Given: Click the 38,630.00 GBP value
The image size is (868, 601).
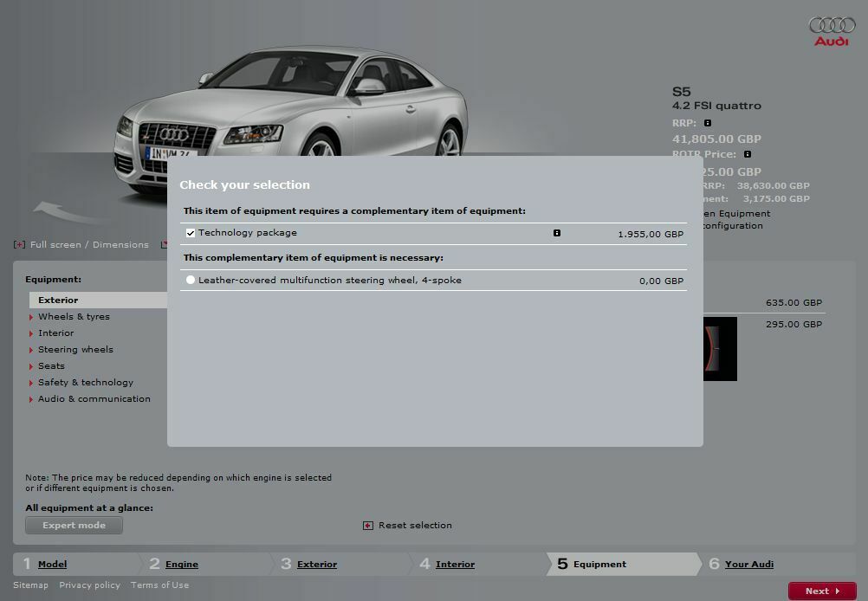Looking at the screenshot, I should click(x=773, y=186).
